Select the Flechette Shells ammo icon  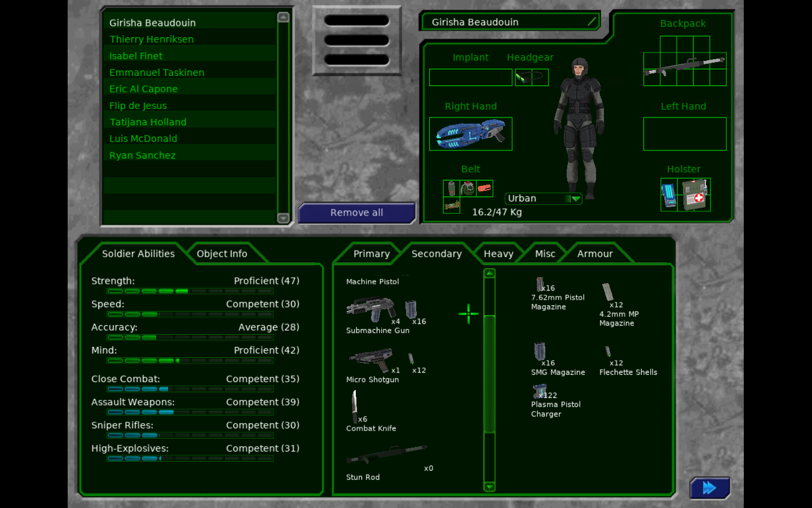click(608, 352)
